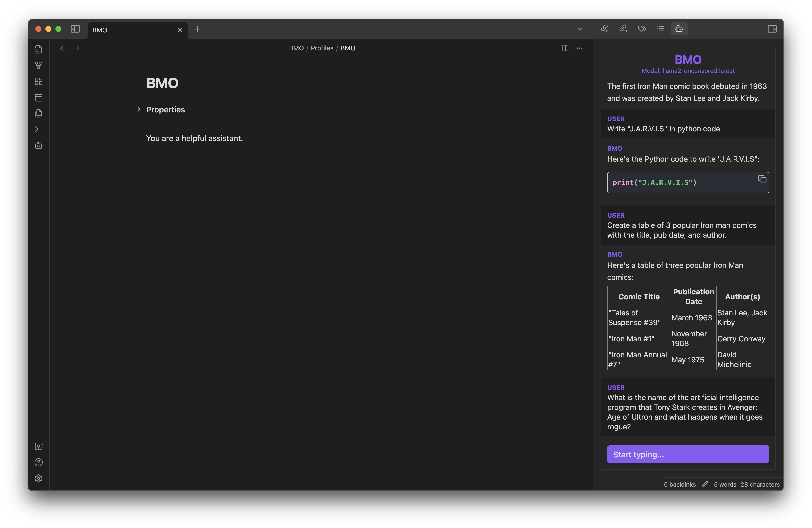
Task: Click the 'Tales of Suspense #39' table cell
Action: click(x=639, y=318)
